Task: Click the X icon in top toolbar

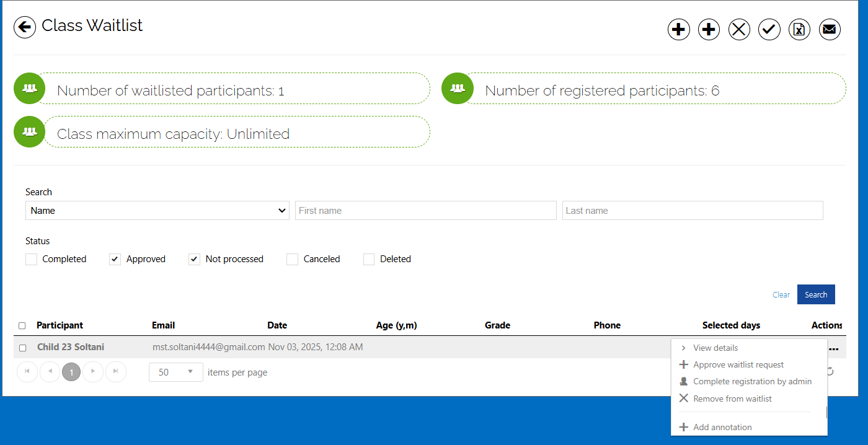Action: [739, 29]
